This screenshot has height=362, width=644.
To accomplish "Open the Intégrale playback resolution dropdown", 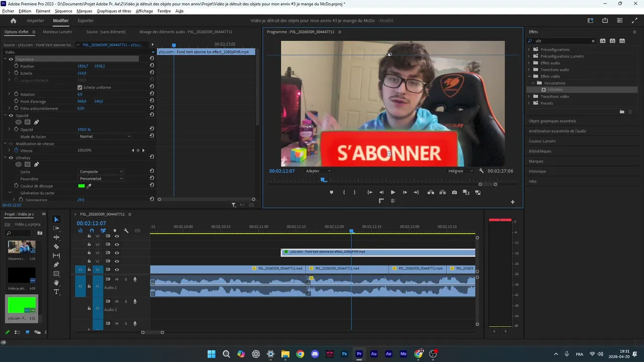I will [x=460, y=171].
